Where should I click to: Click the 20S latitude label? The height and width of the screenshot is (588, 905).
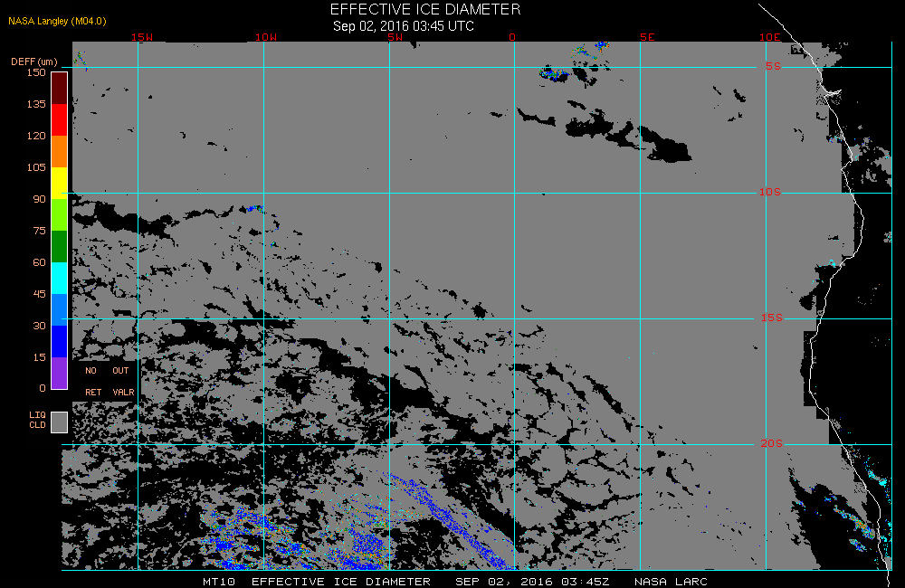(x=772, y=444)
